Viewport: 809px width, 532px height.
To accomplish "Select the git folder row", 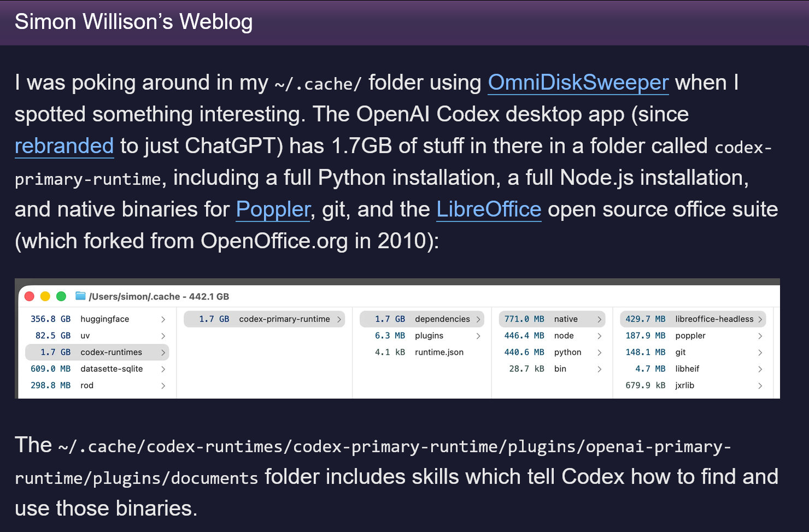I will [693, 352].
